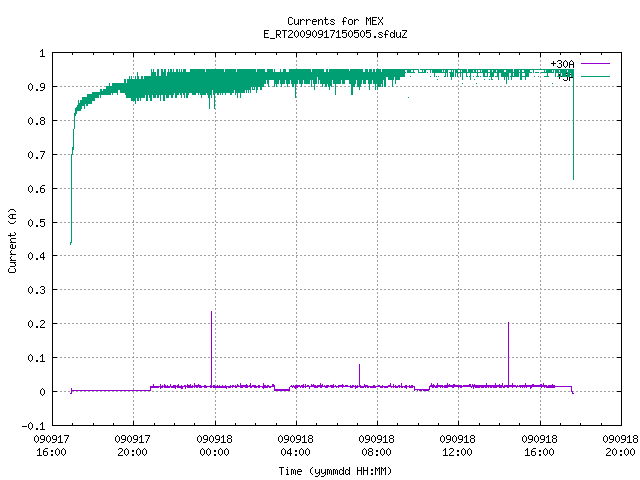Click the purple spike peaking above 0.2 near 00:00
Viewport: 640px width, 480px height.
click(211, 347)
